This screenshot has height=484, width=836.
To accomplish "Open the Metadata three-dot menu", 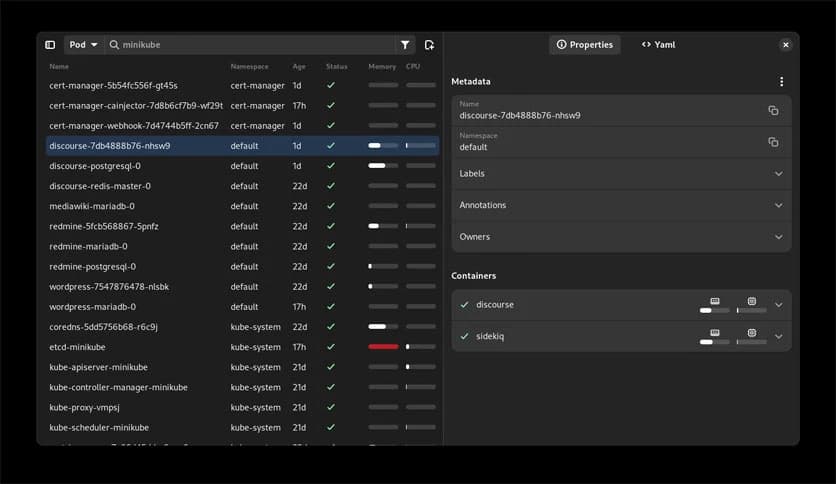I will pos(782,82).
